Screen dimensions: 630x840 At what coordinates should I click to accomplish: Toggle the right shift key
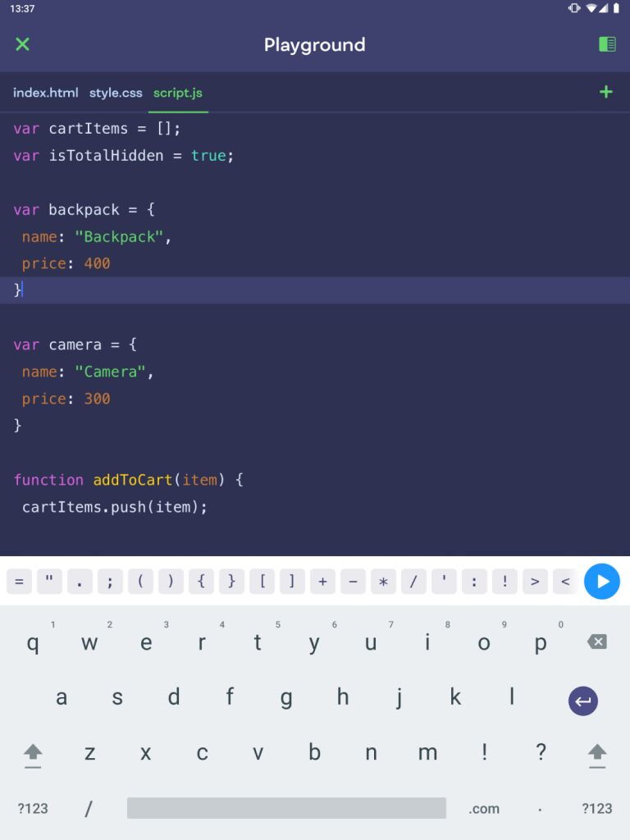point(597,753)
